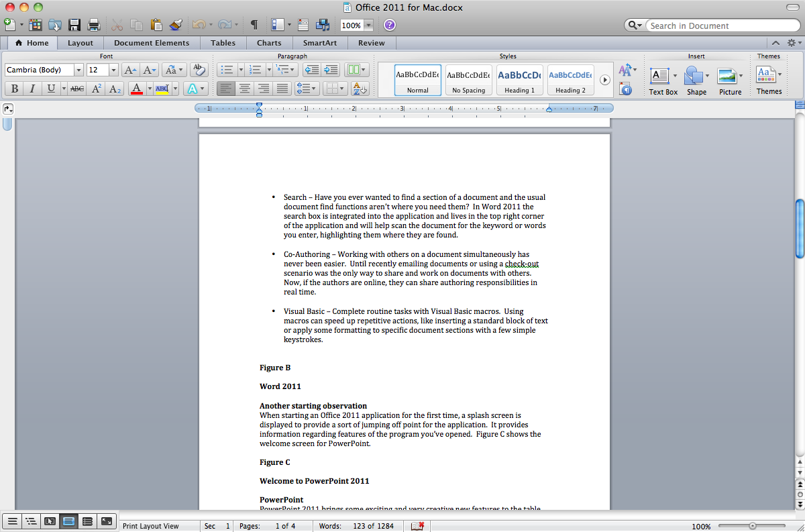This screenshot has width=805, height=532.
Task: Toggle Underline formatting
Action: (51, 89)
